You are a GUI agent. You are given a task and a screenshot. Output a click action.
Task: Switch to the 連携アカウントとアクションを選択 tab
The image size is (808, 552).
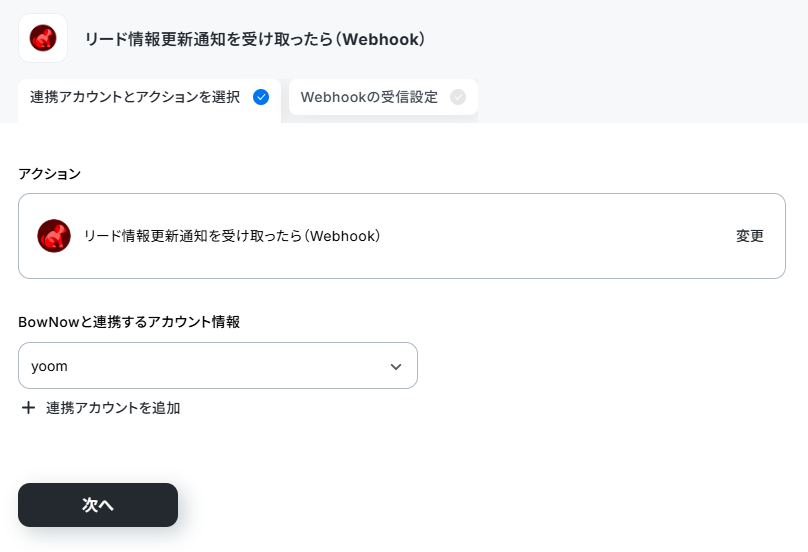[x=149, y=97]
